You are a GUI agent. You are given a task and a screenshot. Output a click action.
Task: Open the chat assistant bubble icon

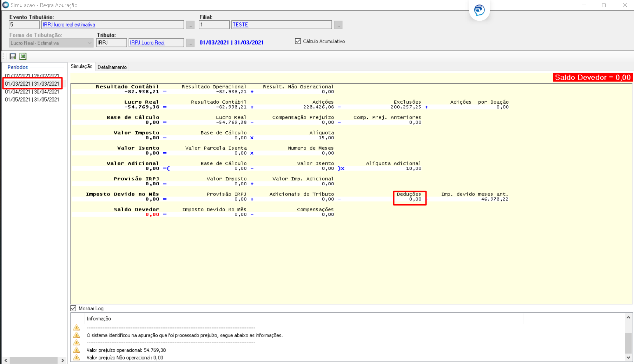coord(479,10)
